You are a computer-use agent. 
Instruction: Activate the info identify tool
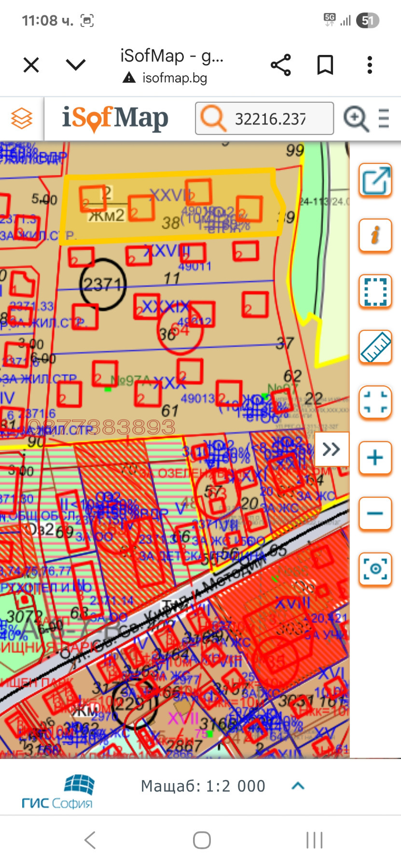[375, 235]
